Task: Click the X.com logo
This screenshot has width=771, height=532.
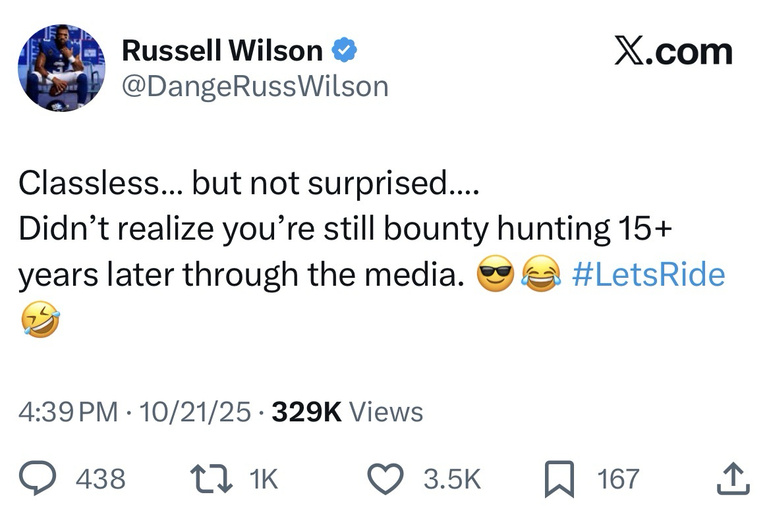Action: tap(673, 51)
